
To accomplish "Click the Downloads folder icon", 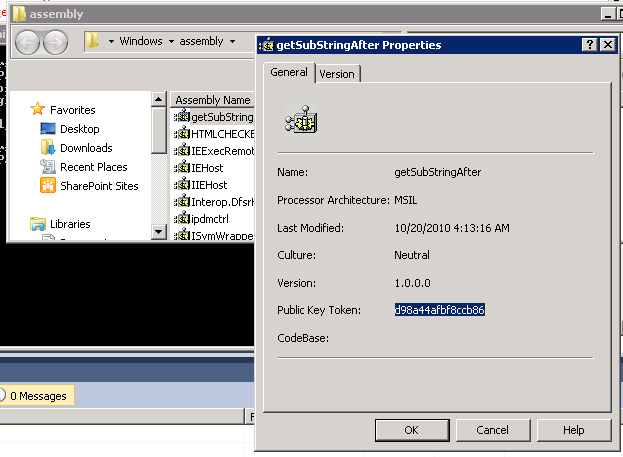I will tap(48, 147).
